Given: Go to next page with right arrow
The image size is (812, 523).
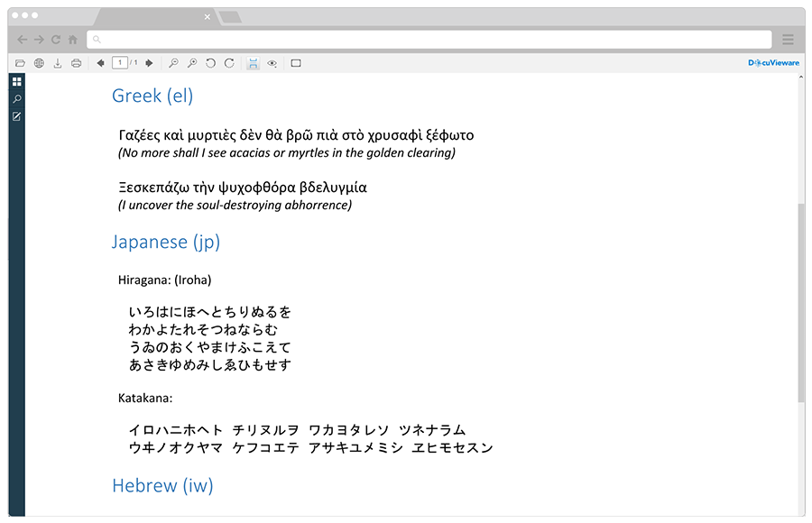Looking at the screenshot, I should (149, 63).
